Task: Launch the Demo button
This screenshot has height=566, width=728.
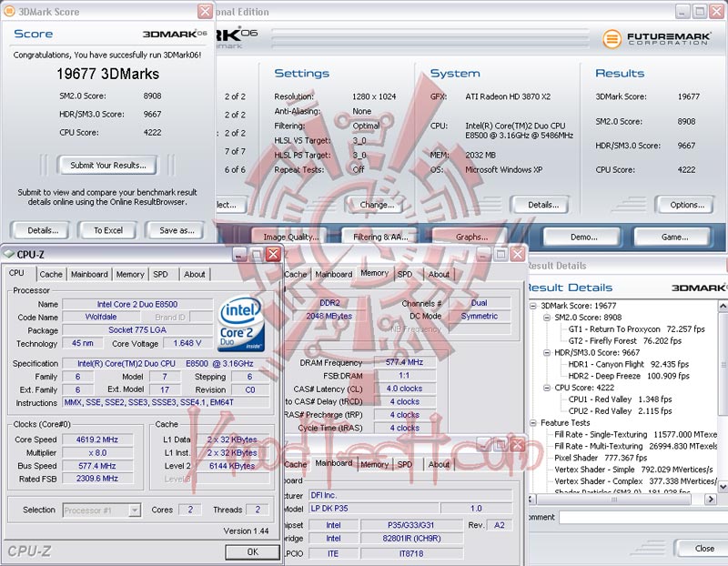Action: coord(583,237)
